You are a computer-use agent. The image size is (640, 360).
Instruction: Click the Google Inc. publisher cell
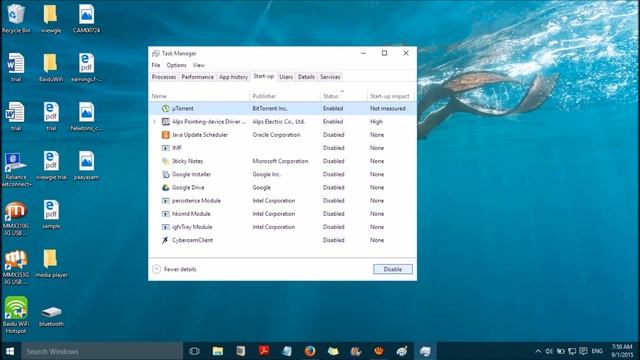pos(267,174)
